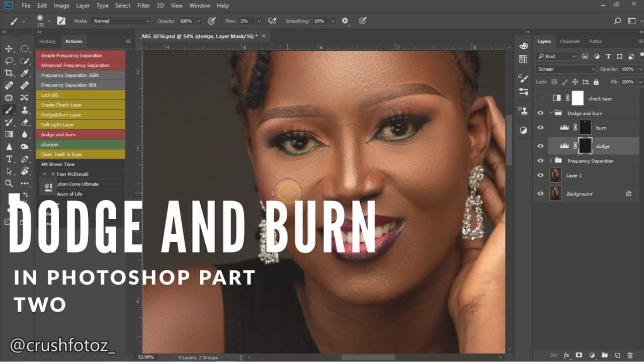Select the Healing Brush tool
Image resolution: width=644 pixels, height=362 pixels.
25,85
